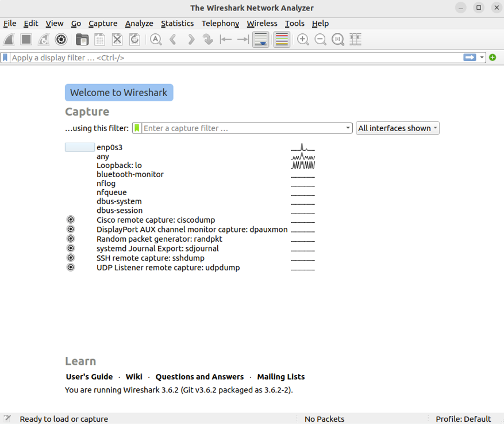Screen dimensions: 504x424
Task: Restart the current capture icon
Action: (44, 40)
